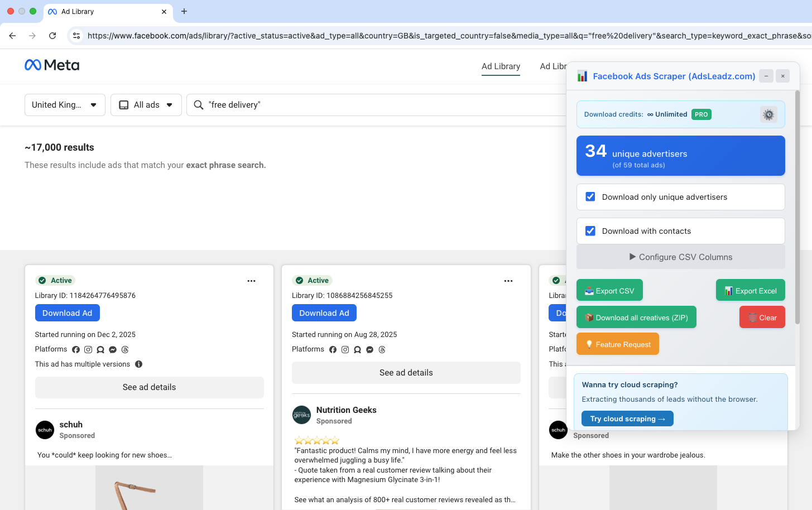Click the Threads platform icon under the first ad
This screenshot has height=510, width=812.
click(125, 349)
